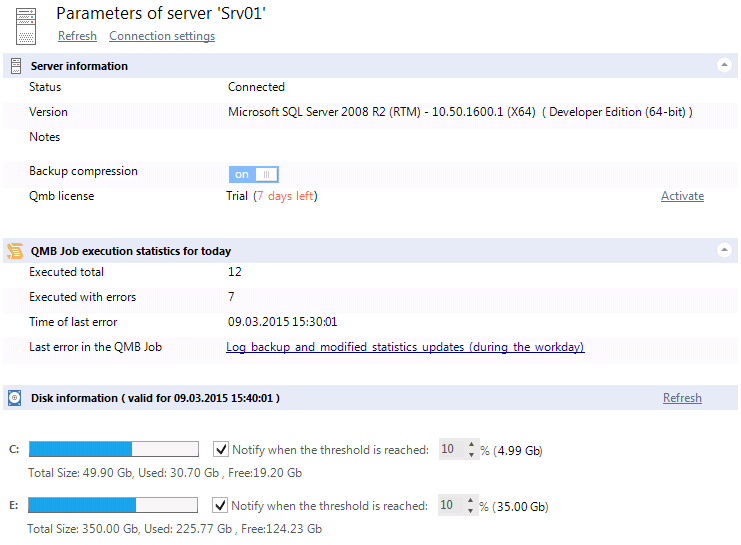
Task: Select the Microsoft SQL Server 2008 R2 version text
Action: (x=460, y=112)
